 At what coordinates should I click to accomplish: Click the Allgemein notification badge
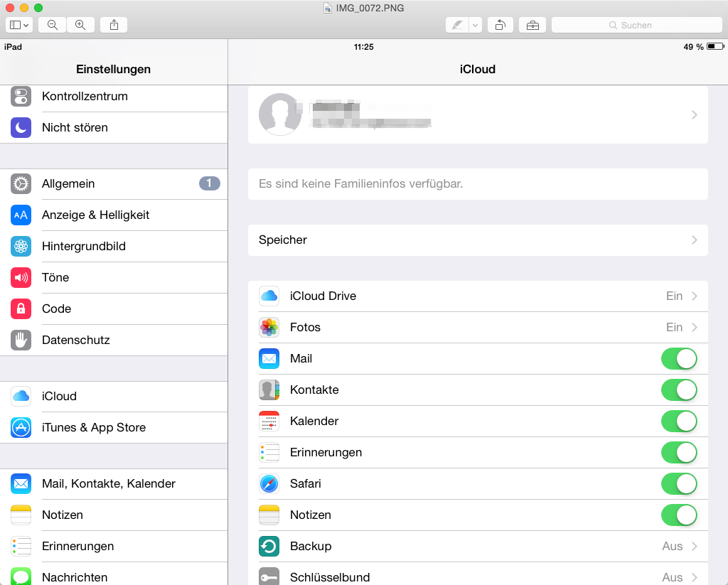click(x=210, y=183)
